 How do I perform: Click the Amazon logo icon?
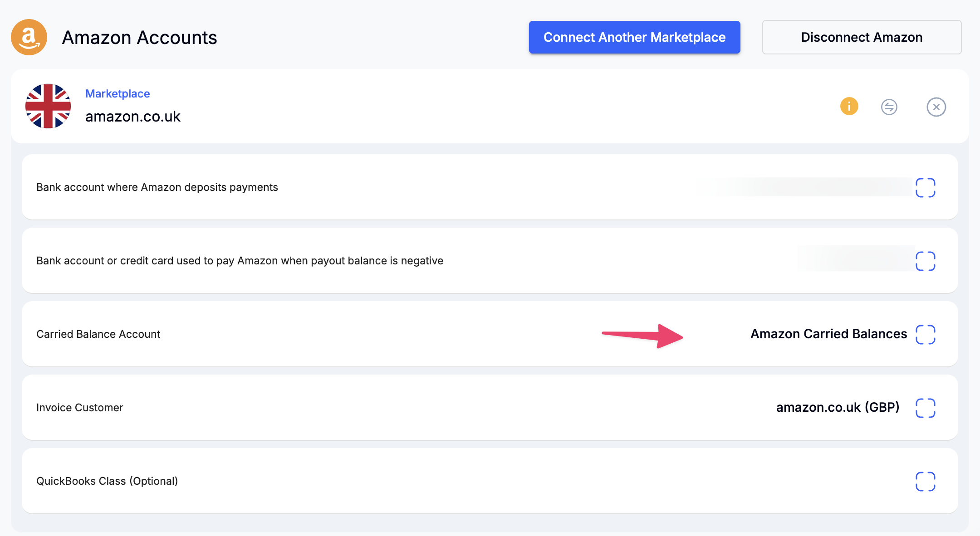pos(29,37)
